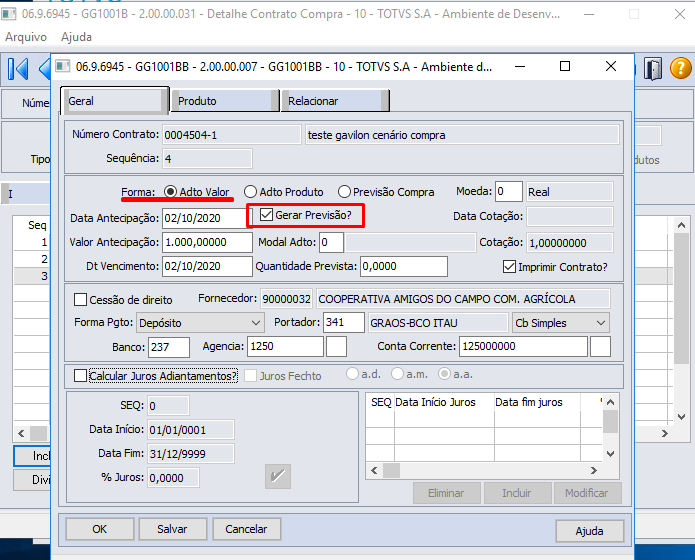Choose the Previsão Compra radio option
Image resolution: width=695 pixels, height=560 pixels.
[344, 192]
